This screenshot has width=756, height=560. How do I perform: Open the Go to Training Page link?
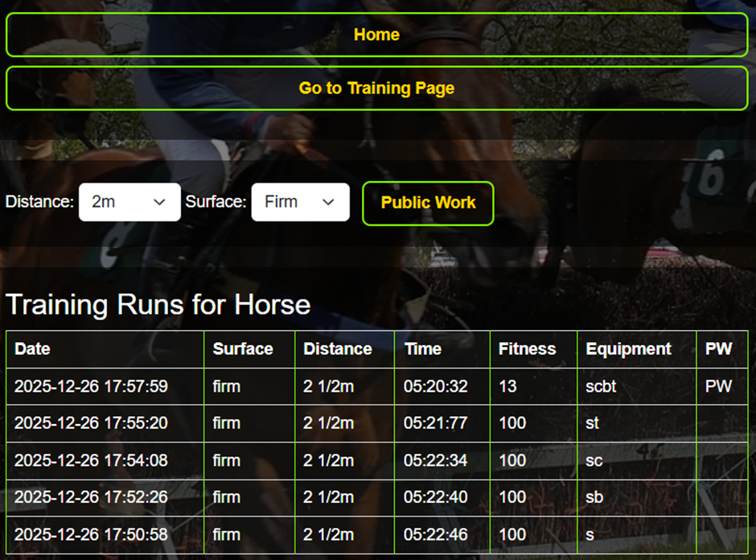376,88
